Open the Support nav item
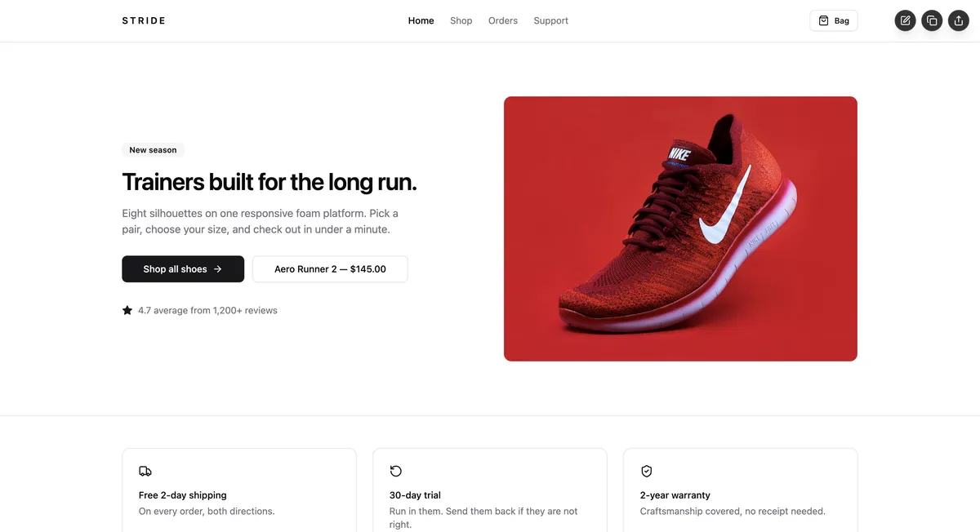The image size is (980, 532). (551, 20)
